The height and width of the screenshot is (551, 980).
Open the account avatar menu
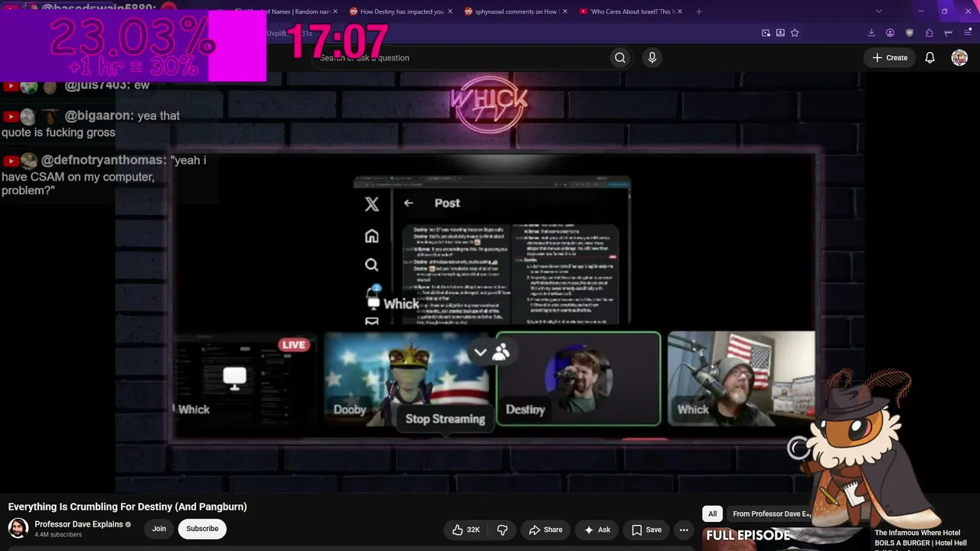[x=959, y=57]
